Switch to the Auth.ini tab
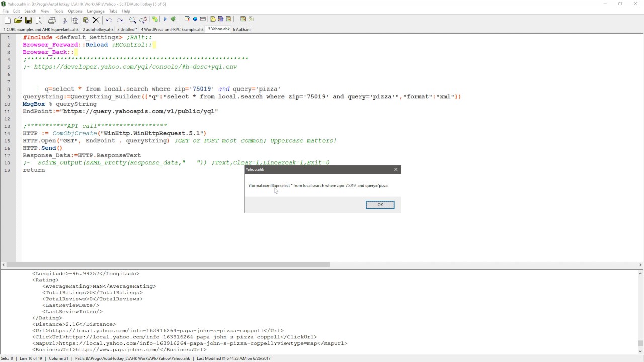Image resolution: width=644 pixels, height=362 pixels. point(242,29)
